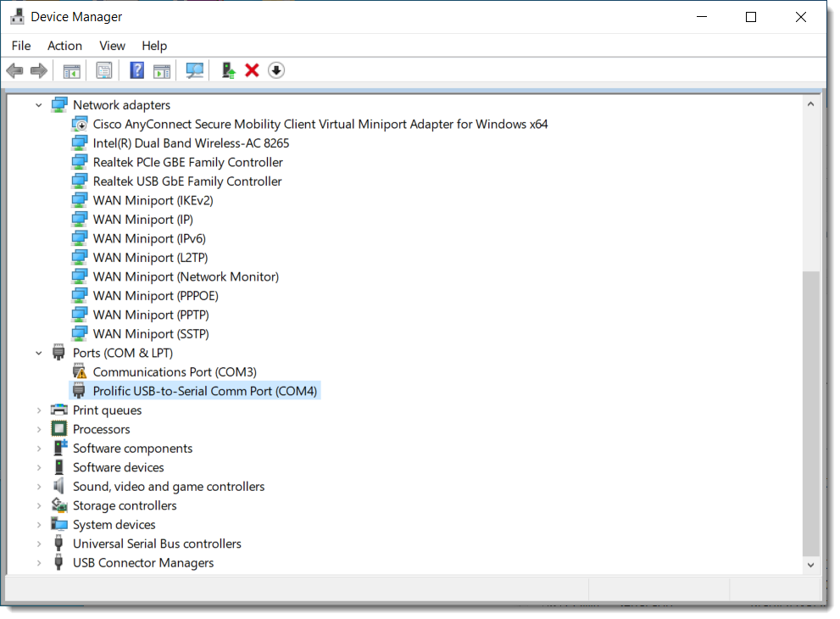Expand Universal Serial Bus controllers node
This screenshot has width=840, height=619.
(x=39, y=544)
